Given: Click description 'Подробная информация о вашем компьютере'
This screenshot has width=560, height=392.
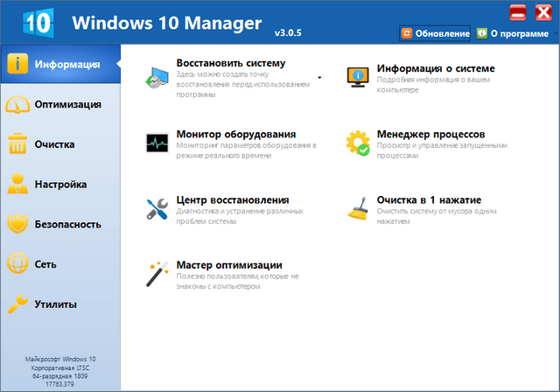Looking at the screenshot, I should pyautogui.click(x=433, y=85).
